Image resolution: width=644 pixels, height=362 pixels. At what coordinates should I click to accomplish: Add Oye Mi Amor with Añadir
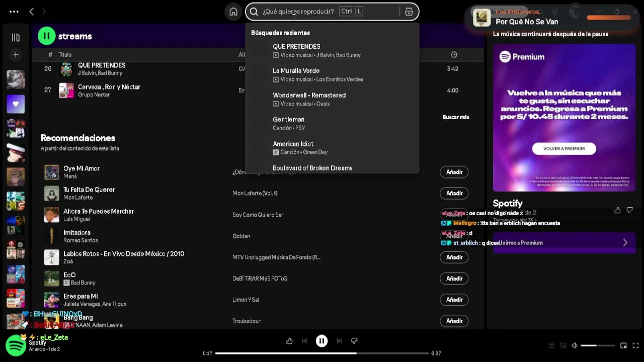(x=454, y=172)
